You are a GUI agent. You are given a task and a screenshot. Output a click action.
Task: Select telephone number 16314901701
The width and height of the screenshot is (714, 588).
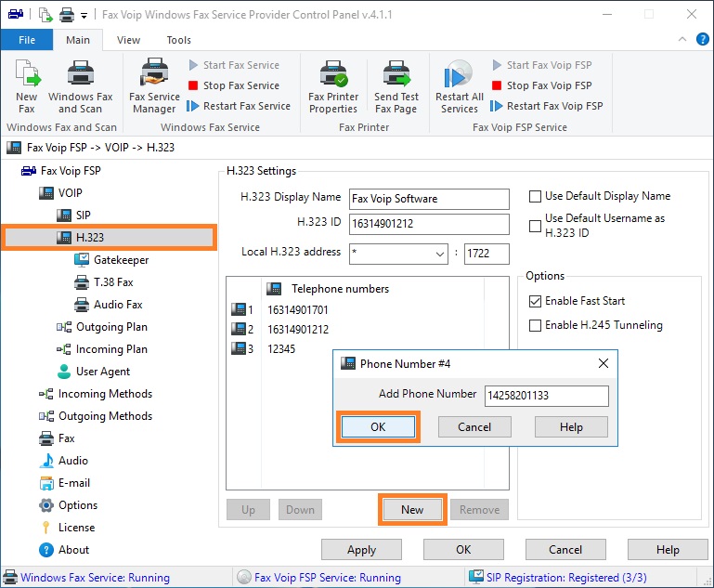tap(298, 310)
